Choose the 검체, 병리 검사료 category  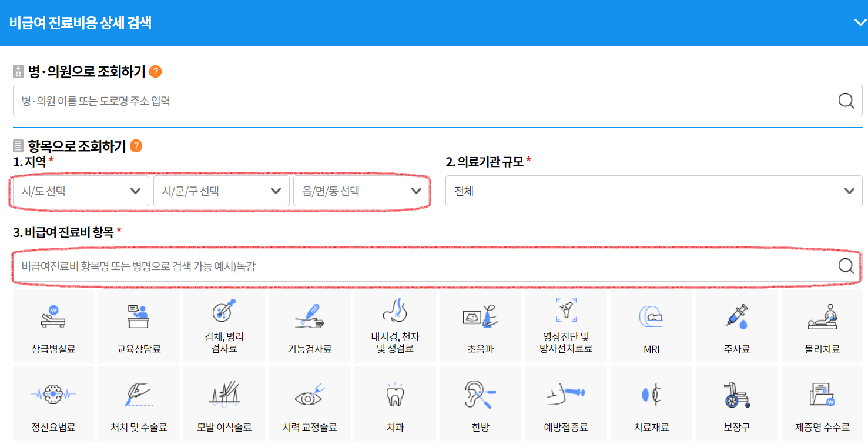pyautogui.click(x=224, y=326)
